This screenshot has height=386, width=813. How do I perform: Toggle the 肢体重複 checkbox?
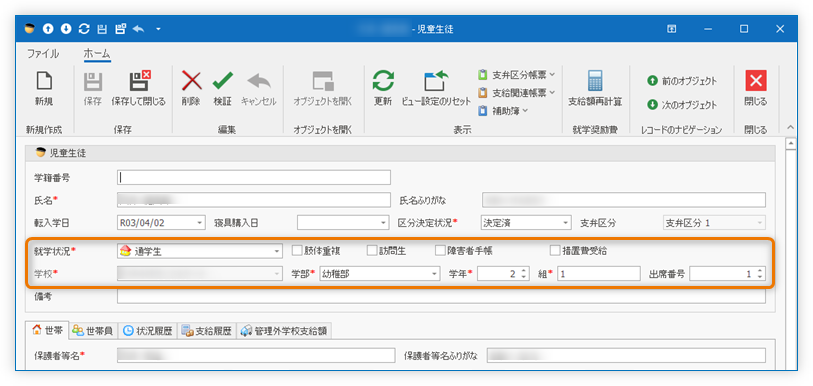click(297, 251)
